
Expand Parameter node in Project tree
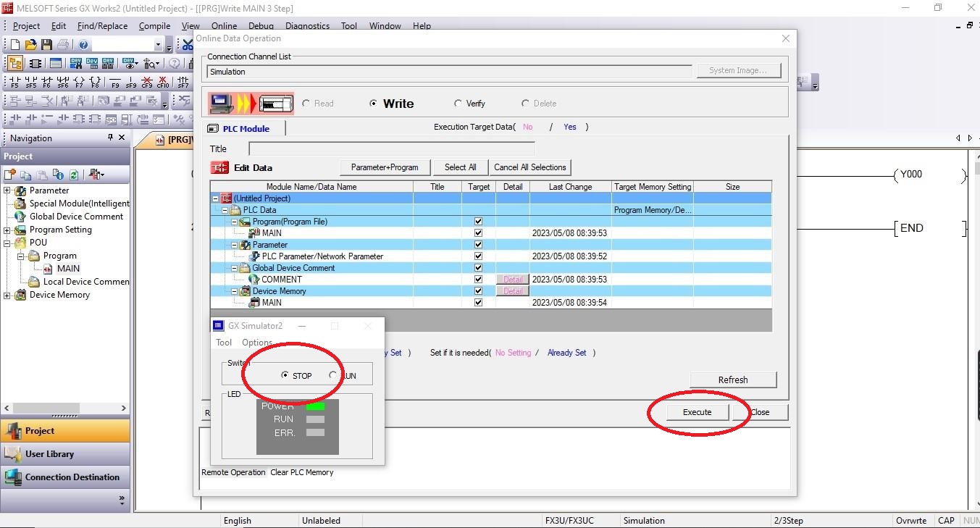tap(7, 190)
